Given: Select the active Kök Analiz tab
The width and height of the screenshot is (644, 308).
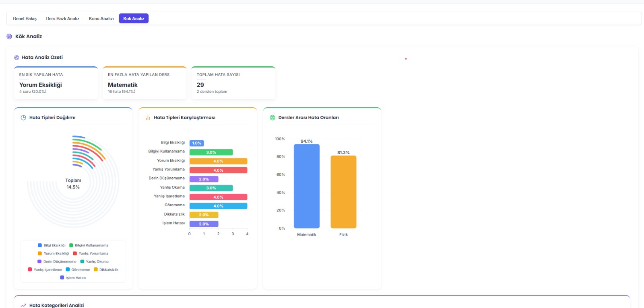Looking at the screenshot, I should (x=134, y=18).
